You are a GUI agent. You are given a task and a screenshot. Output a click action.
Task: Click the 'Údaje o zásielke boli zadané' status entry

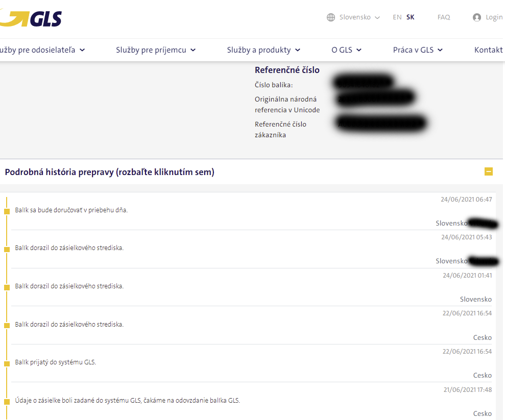point(128,400)
